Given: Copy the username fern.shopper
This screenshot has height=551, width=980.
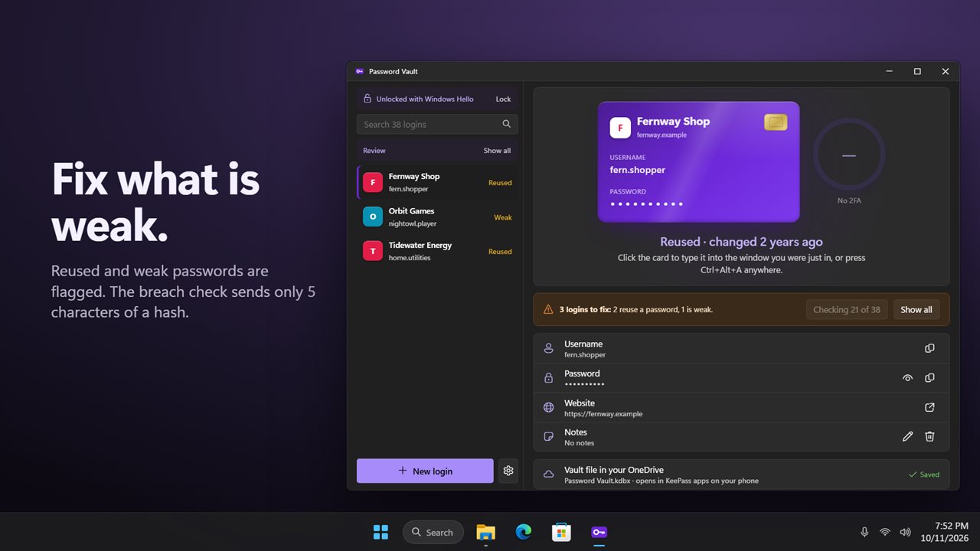Looking at the screenshot, I should (x=929, y=348).
